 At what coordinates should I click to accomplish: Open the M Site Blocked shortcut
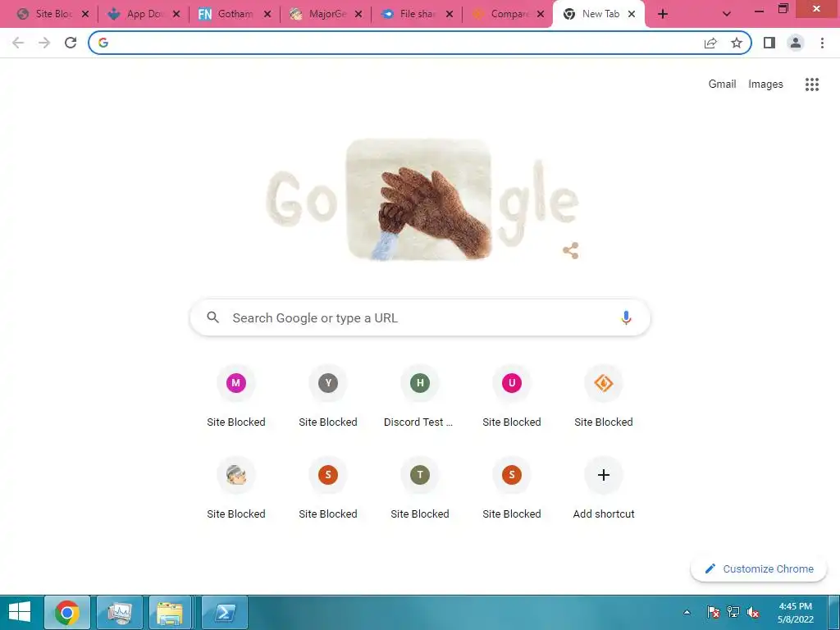[236, 396]
